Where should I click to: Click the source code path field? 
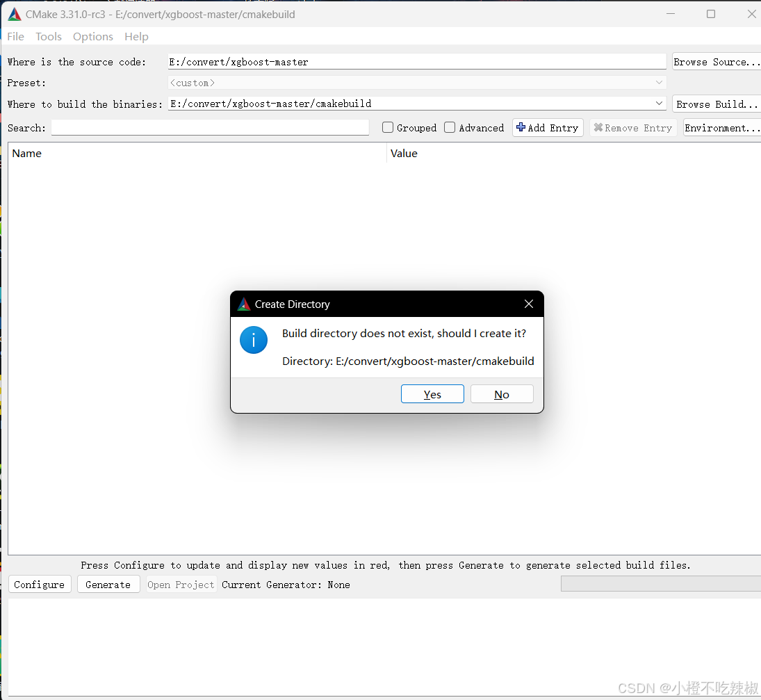416,62
